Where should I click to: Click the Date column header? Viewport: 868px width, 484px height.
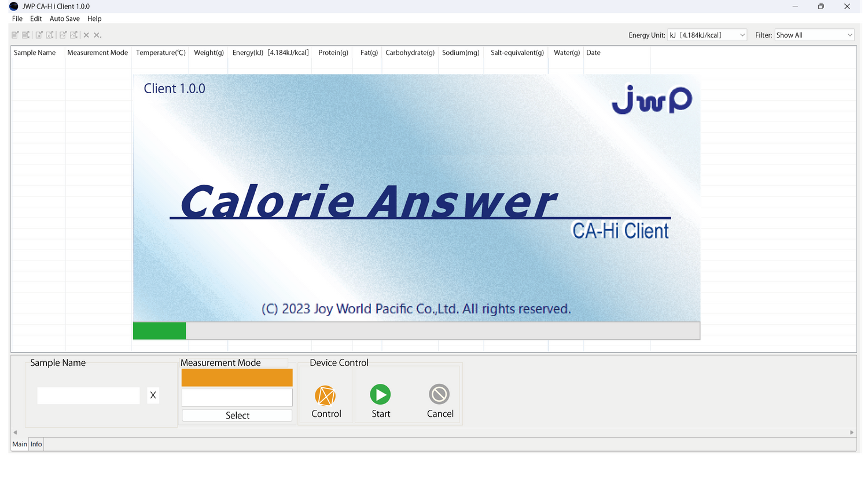click(x=593, y=53)
